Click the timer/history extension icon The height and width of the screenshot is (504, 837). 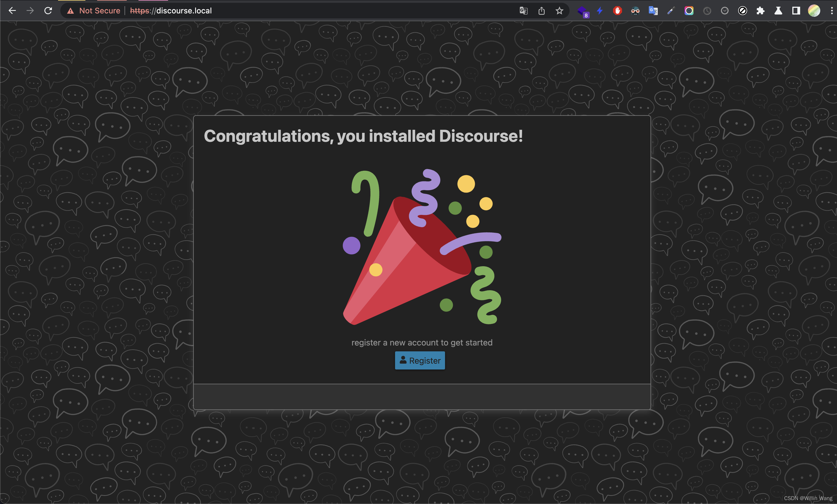[707, 11]
